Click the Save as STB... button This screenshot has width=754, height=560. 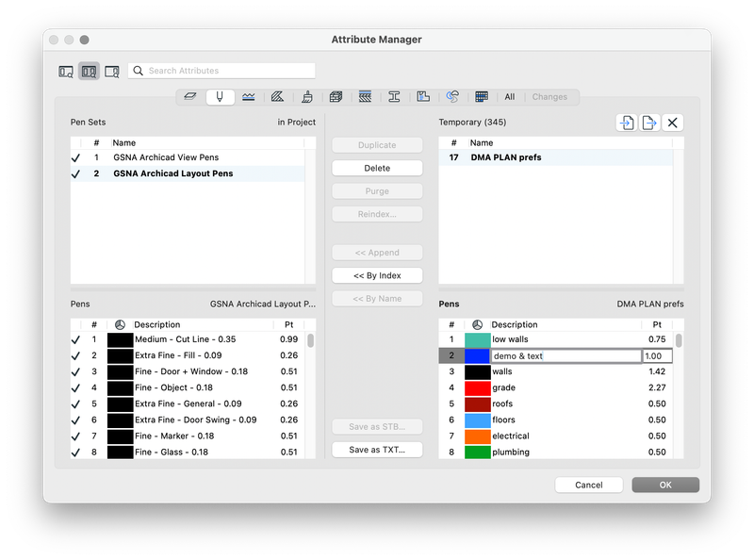click(377, 427)
